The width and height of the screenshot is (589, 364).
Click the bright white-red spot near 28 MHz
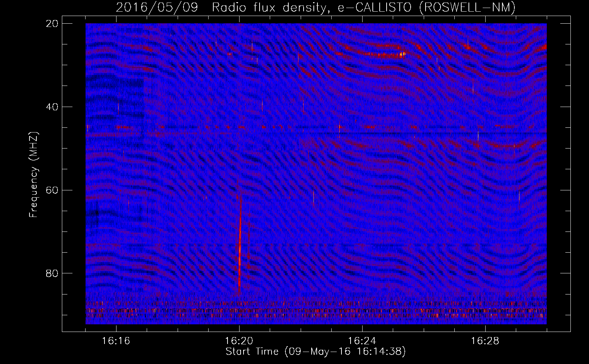point(403,55)
